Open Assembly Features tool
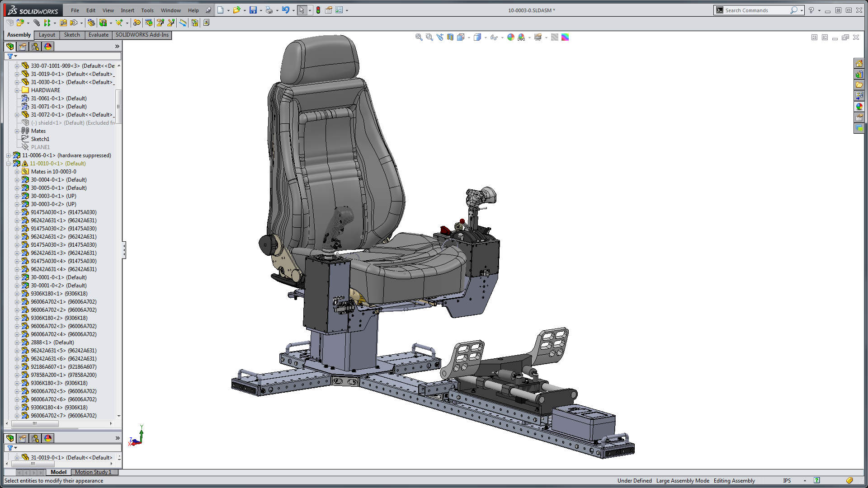Screen dimensions: 868x488 pos(103,23)
